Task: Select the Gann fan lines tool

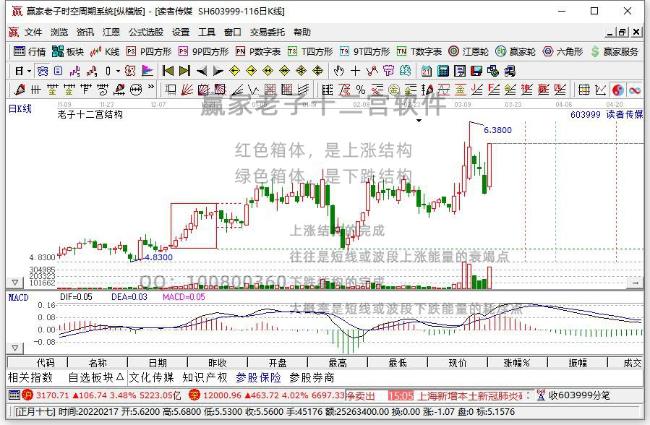Action: 187,89
